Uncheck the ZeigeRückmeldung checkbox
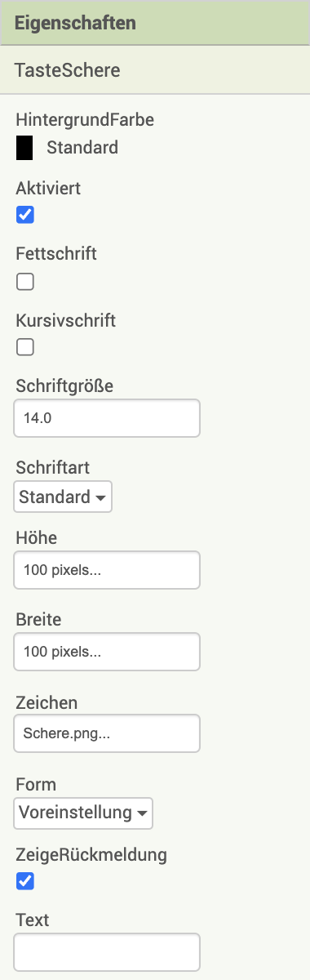This screenshot has width=310, height=980. pos(25,881)
